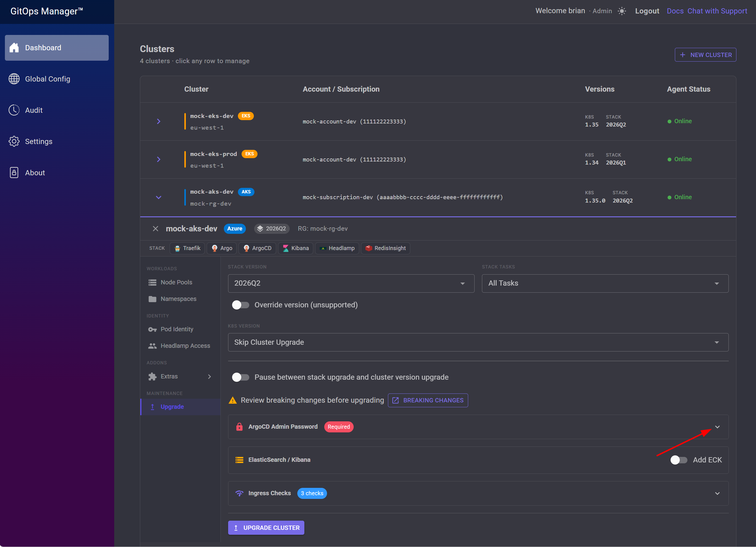Viewport: 756px width, 547px height.
Task: Click the Azure badge in panel header
Action: (235, 229)
